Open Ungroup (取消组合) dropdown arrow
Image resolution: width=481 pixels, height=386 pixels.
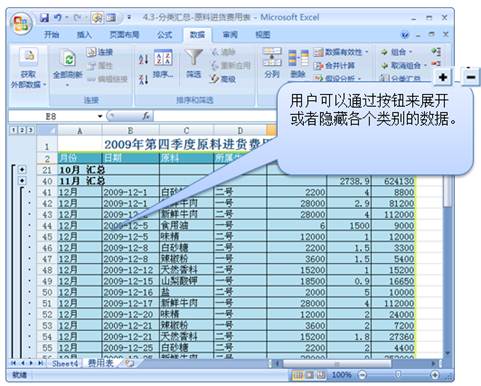(425, 65)
